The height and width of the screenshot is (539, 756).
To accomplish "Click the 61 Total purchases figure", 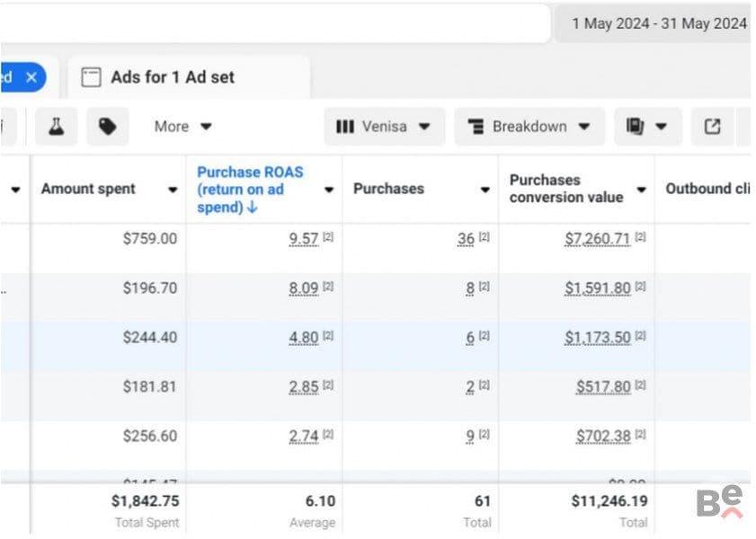I will point(483,501).
